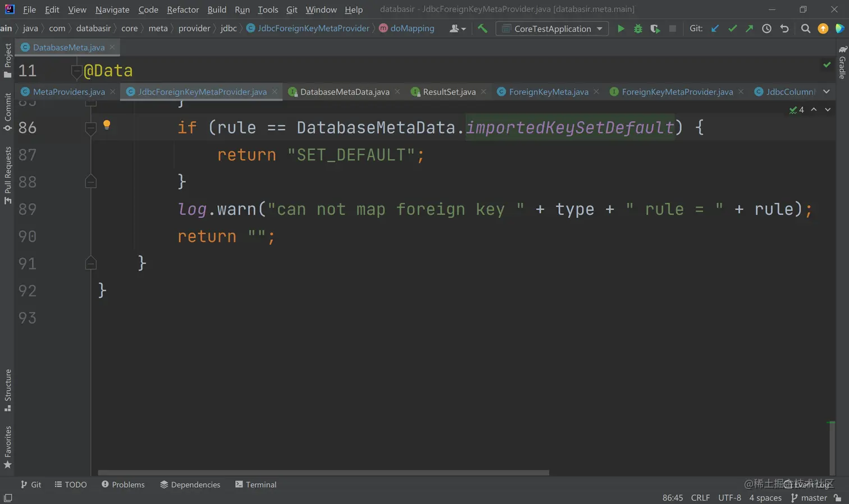Build the project with the hammer icon
849x504 pixels.
[482, 29]
